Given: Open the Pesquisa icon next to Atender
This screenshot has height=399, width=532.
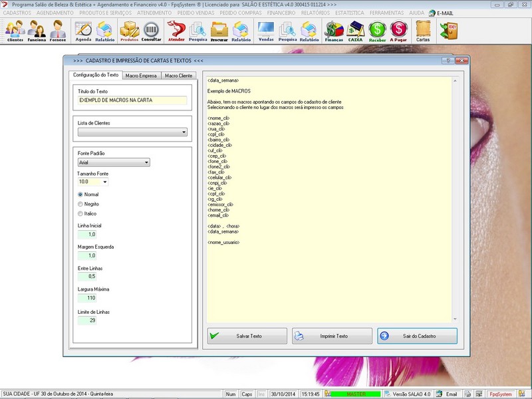Looking at the screenshot, I should (198, 31).
